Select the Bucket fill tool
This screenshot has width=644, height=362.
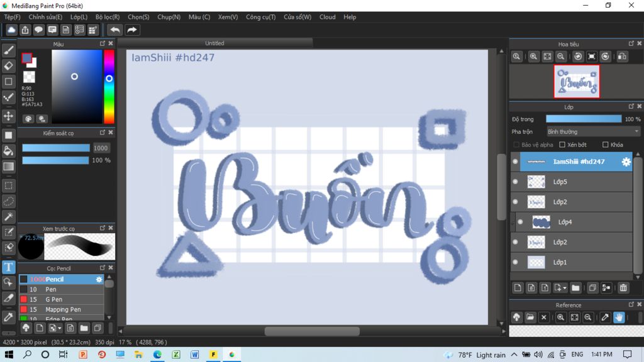(9, 151)
